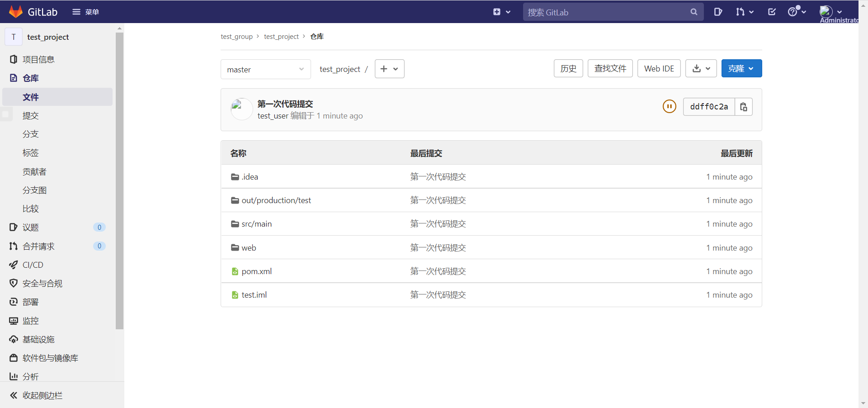This screenshot has height=408, width=868.
Task: Click test_group in breadcrumb
Action: coord(236,36)
